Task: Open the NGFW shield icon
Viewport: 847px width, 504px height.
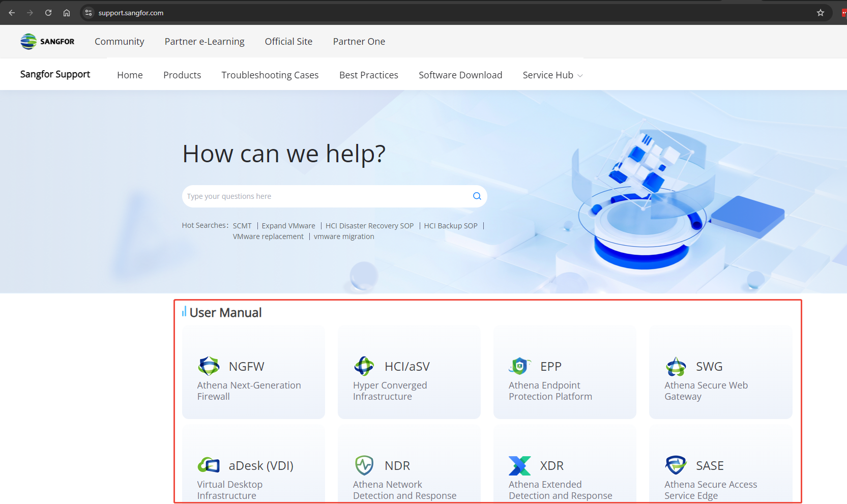Action: pyautogui.click(x=209, y=366)
